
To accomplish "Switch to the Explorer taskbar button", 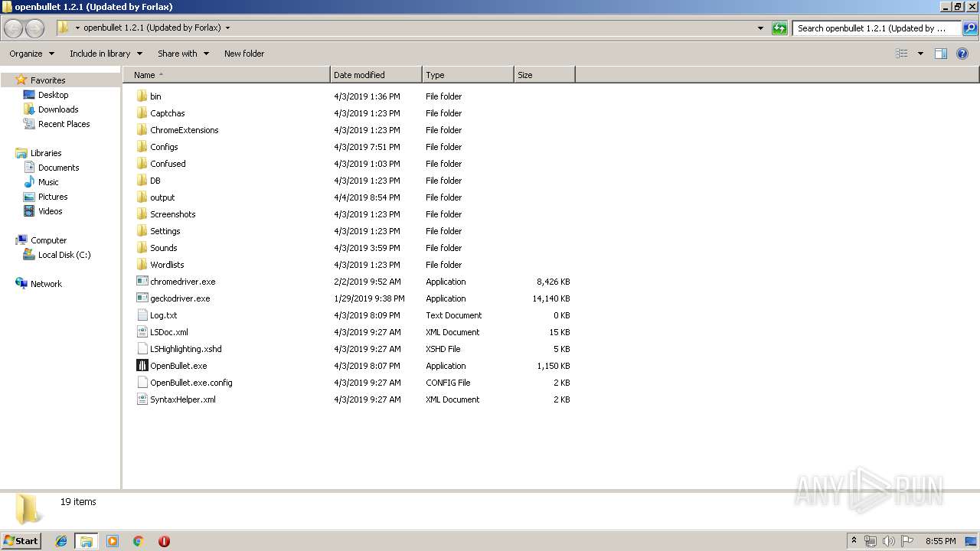I will [87, 541].
